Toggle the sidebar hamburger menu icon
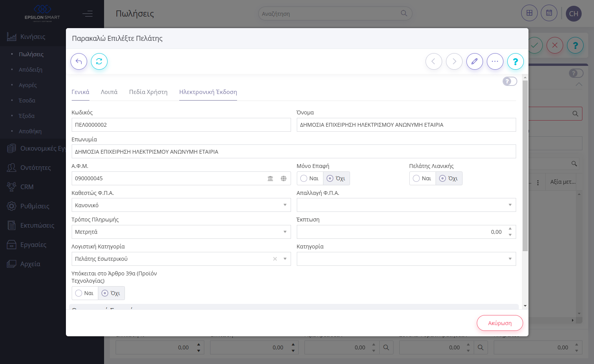This screenshot has width=594, height=364. pyautogui.click(x=88, y=14)
